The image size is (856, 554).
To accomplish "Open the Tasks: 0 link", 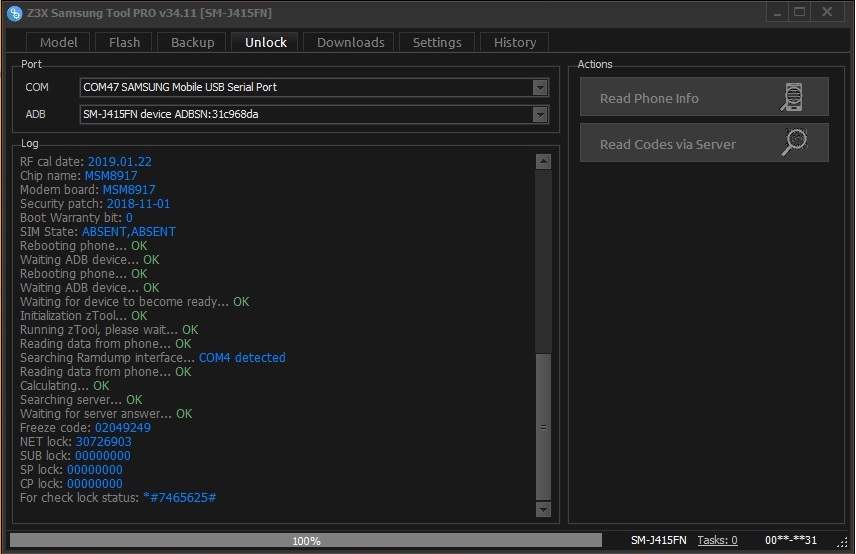I will (717, 540).
